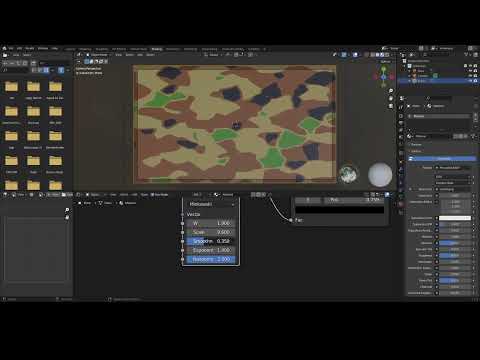Toggle visibility eye on the Collection row

(470, 66)
